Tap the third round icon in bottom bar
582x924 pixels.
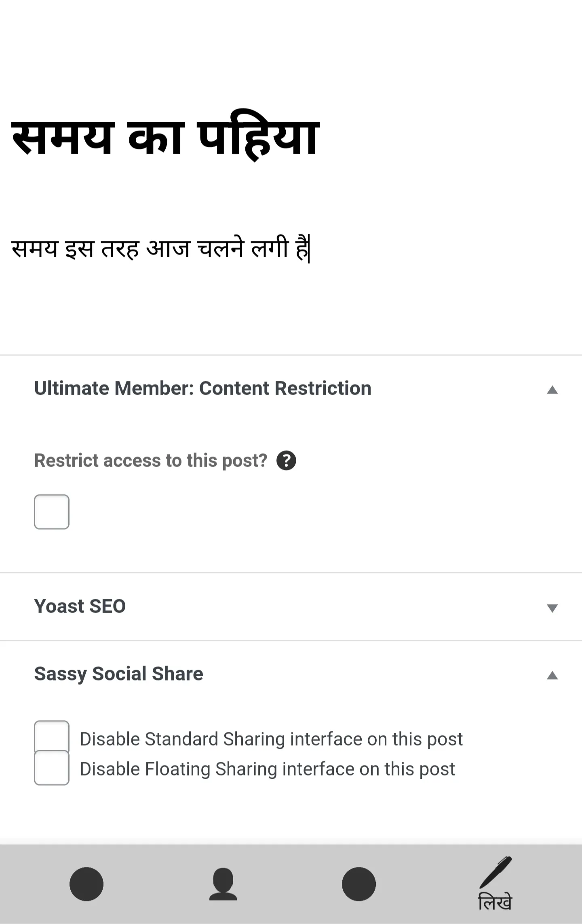359,884
